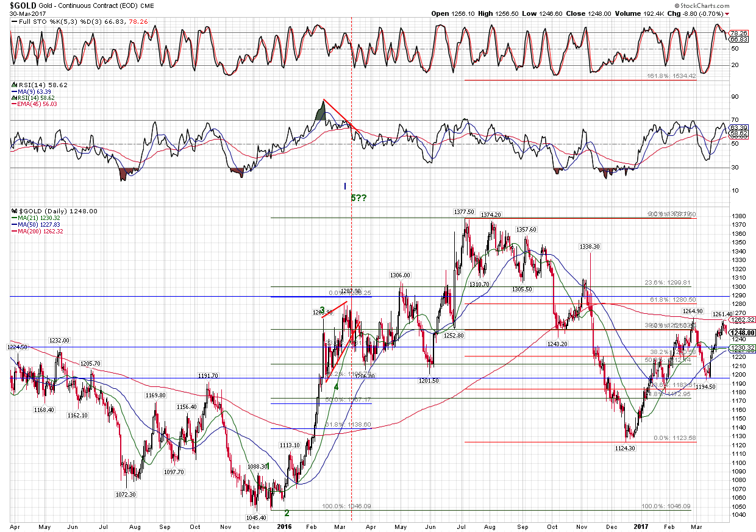Click the first RSI(14) legend area icon
The image size is (756, 532).
[15, 84]
